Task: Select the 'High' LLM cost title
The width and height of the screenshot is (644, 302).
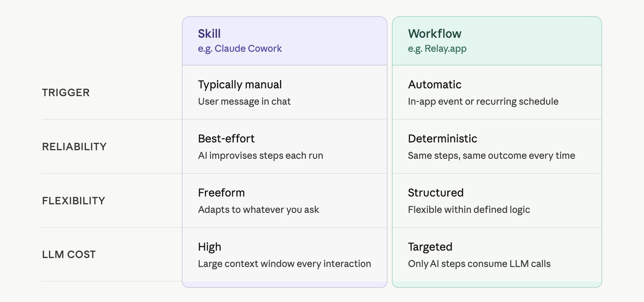Action: [209, 247]
